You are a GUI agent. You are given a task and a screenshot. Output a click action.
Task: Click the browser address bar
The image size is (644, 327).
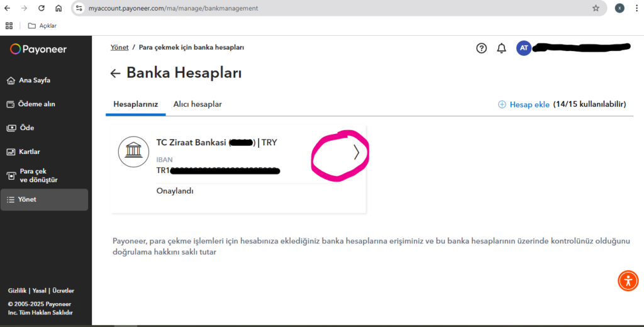[337, 8]
